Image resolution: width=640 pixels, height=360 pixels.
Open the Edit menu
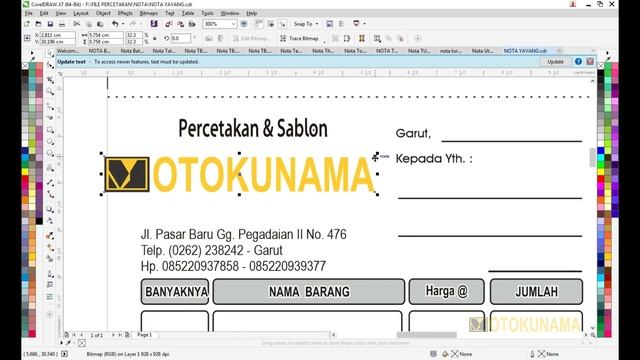pyautogui.click(x=44, y=13)
